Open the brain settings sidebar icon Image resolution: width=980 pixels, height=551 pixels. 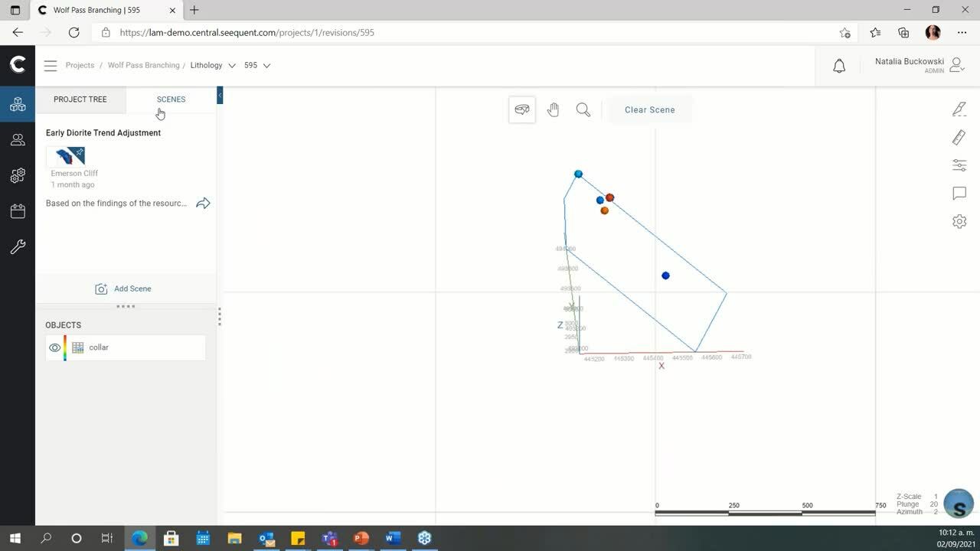18,176
